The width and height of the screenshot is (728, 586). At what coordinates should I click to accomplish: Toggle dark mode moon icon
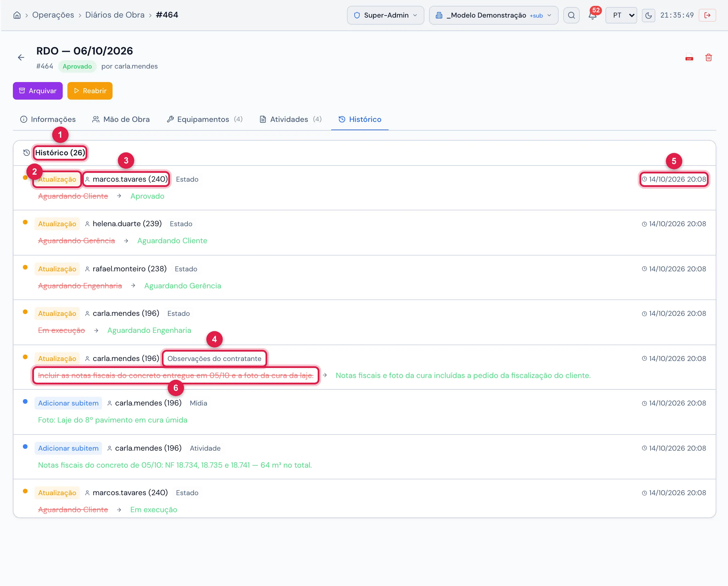648,15
